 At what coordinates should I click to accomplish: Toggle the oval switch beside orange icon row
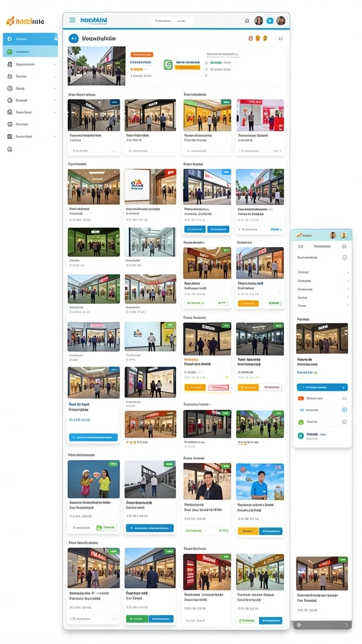coord(344,398)
